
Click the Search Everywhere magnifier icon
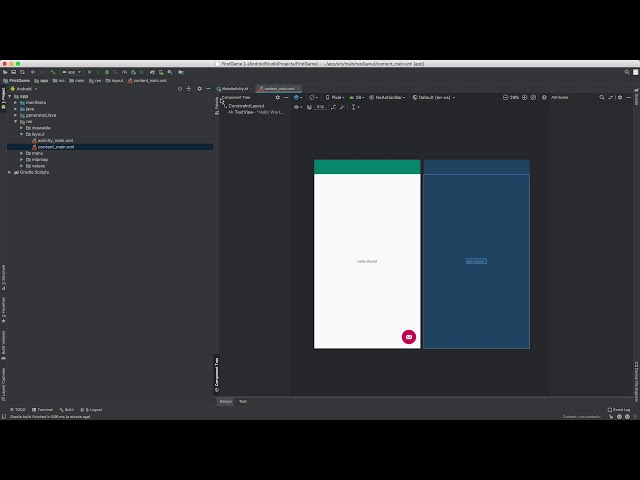coord(627,72)
